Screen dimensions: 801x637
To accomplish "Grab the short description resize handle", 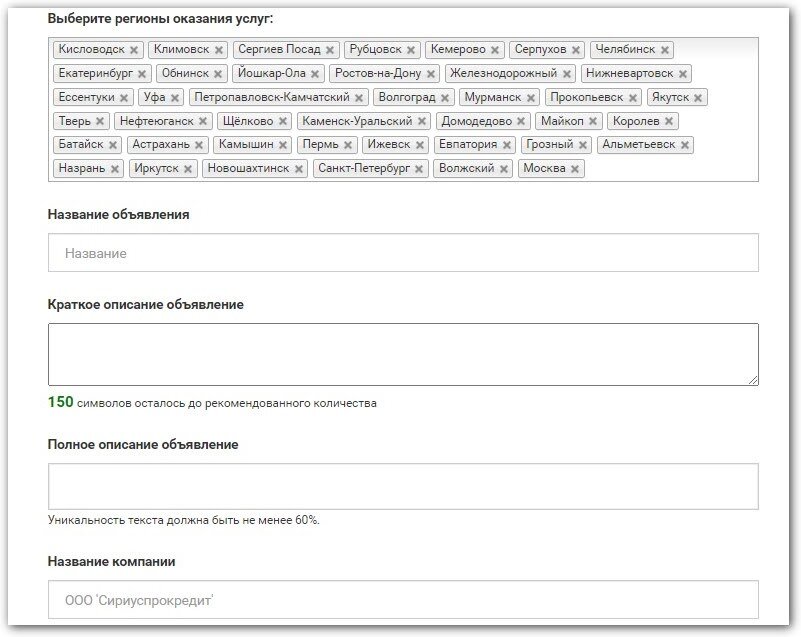I will [x=753, y=380].
